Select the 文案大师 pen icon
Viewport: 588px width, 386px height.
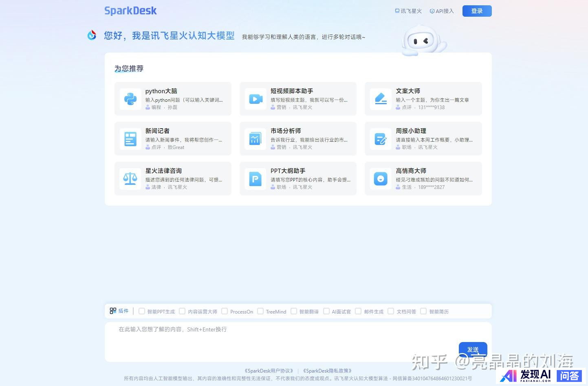coord(381,99)
